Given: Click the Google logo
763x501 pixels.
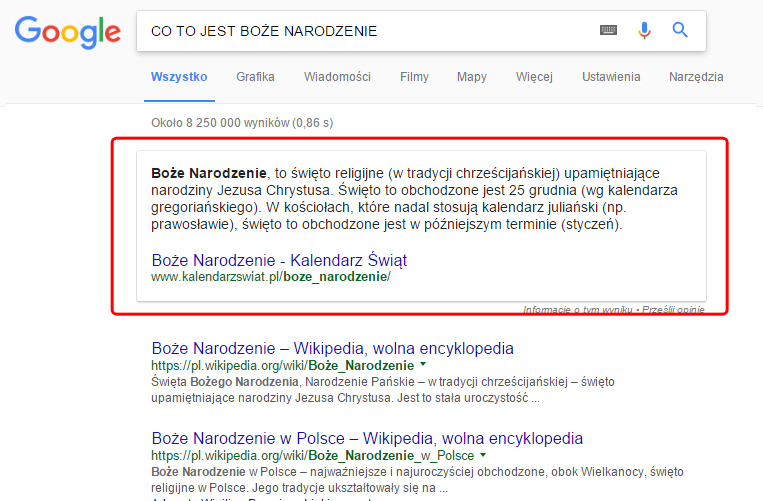Looking at the screenshot, I should 67,32.
